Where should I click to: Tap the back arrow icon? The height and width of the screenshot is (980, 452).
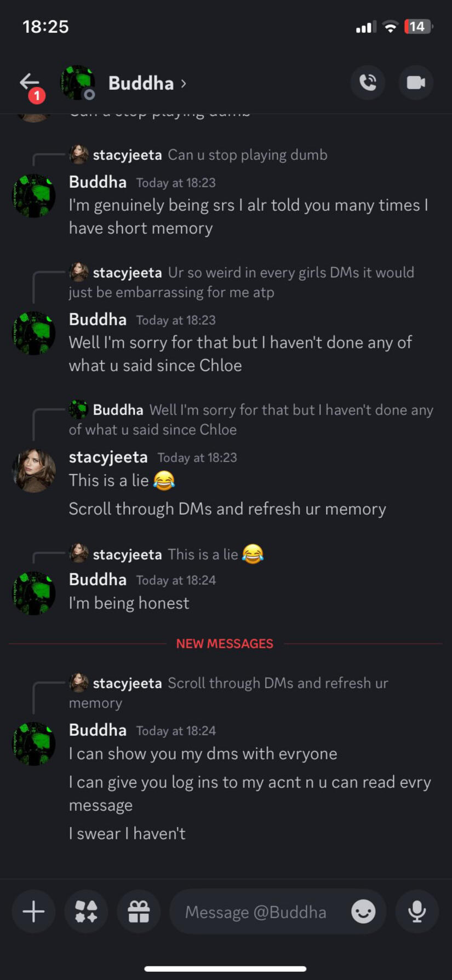coord(30,83)
